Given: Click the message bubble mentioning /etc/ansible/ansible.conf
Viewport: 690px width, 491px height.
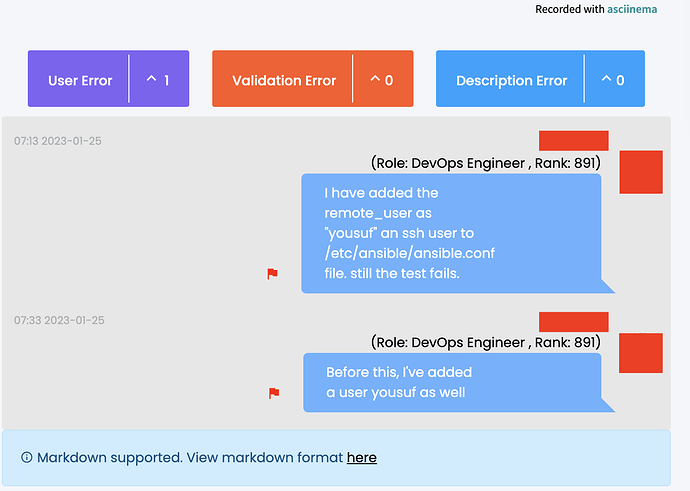Looking at the screenshot, I should [x=451, y=233].
